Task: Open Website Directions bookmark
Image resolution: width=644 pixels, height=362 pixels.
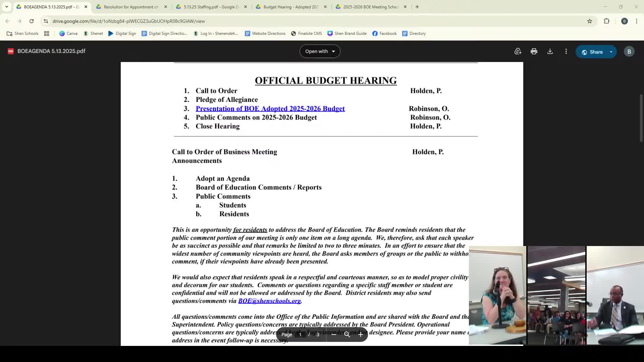Action: pyautogui.click(x=265, y=34)
